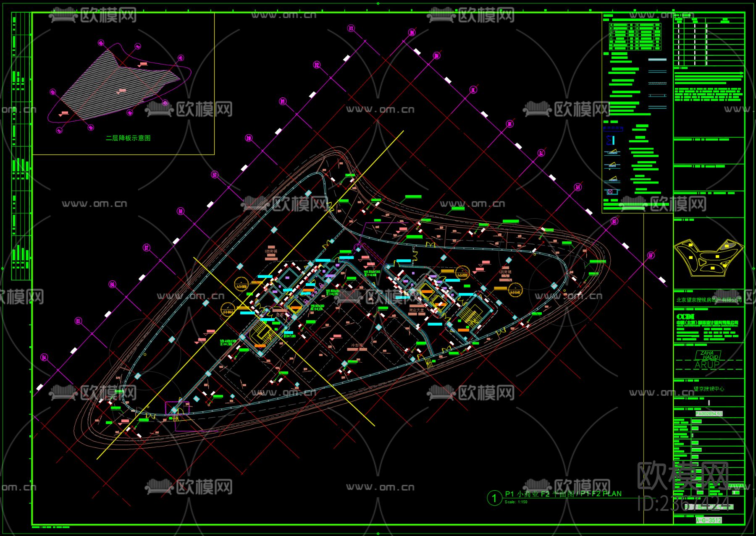
Task: Select the ARUP text in the title block
Action: [707, 365]
